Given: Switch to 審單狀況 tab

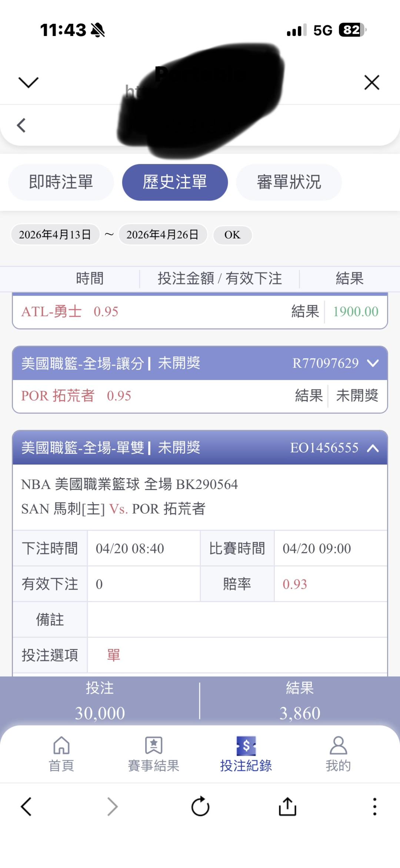Looking at the screenshot, I should click(289, 182).
